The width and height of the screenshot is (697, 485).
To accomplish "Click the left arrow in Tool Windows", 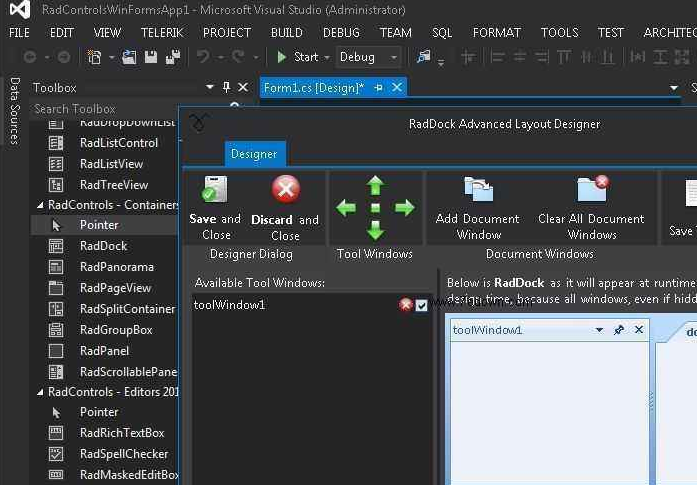I will pyautogui.click(x=346, y=208).
